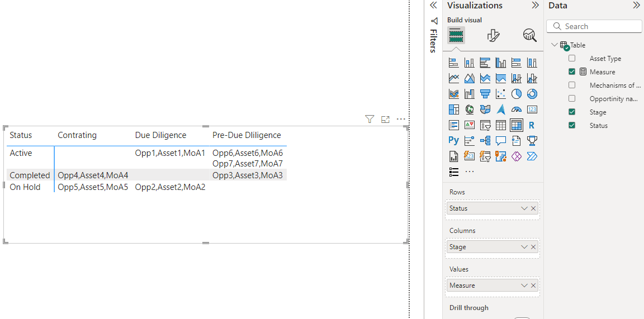Select the Table visual icon
The image size is (644, 319).
click(501, 125)
